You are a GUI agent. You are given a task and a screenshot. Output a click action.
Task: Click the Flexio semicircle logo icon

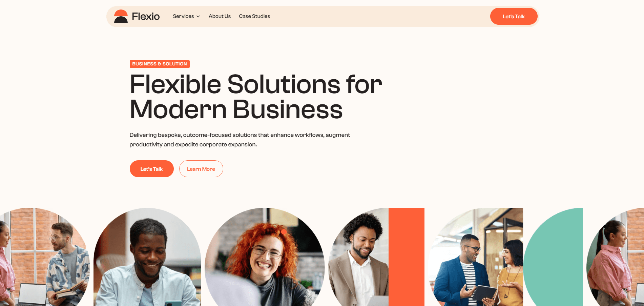coord(121,16)
